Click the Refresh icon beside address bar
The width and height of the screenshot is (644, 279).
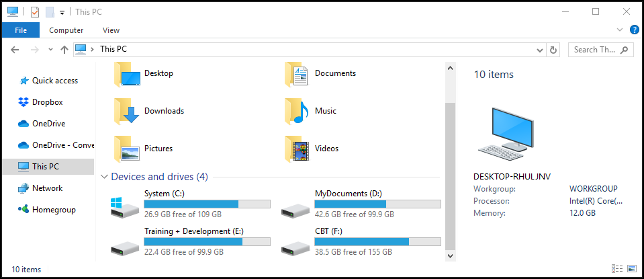(553, 49)
